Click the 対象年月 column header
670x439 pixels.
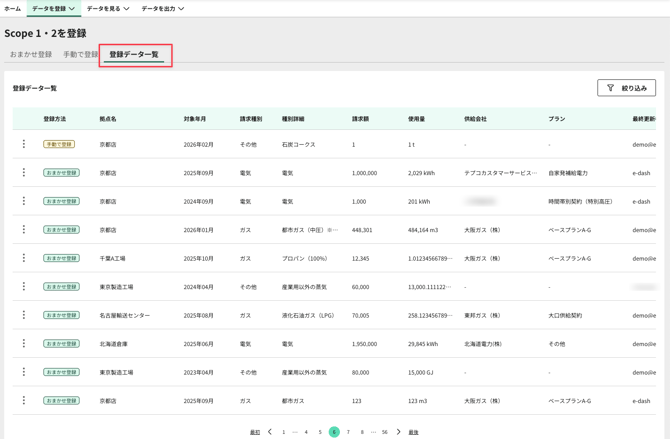(195, 119)
